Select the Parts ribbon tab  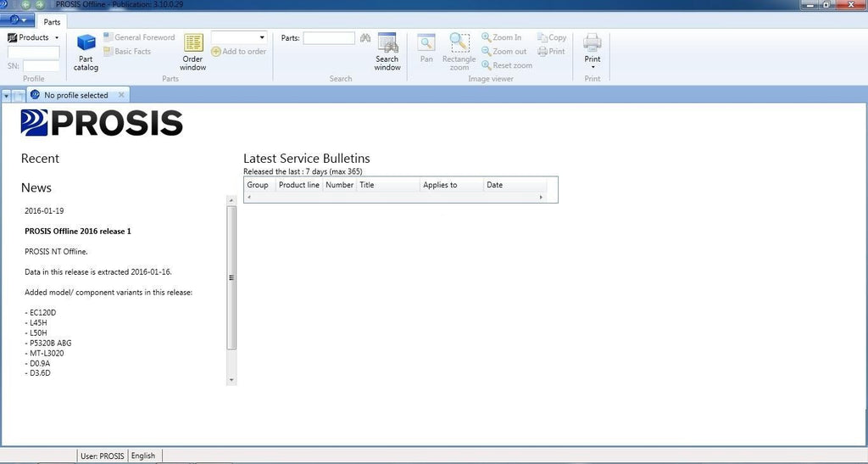53,22
